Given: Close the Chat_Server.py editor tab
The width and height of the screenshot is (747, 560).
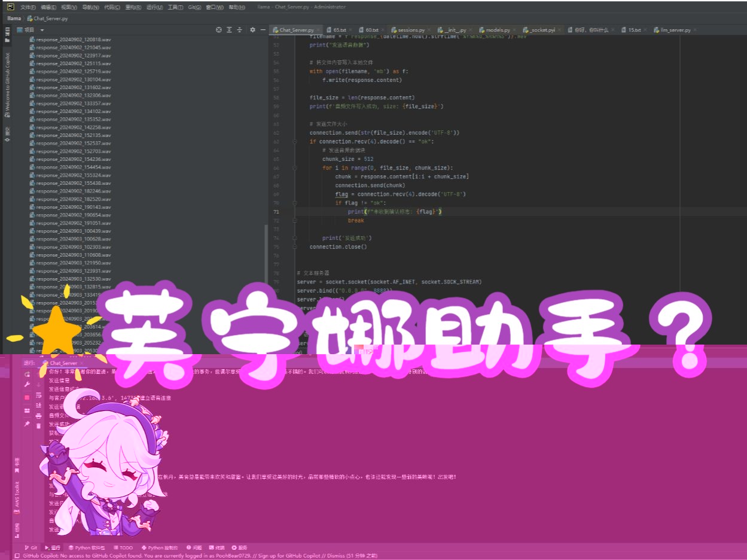Looking at the screenshot, I should click(319, 30).
